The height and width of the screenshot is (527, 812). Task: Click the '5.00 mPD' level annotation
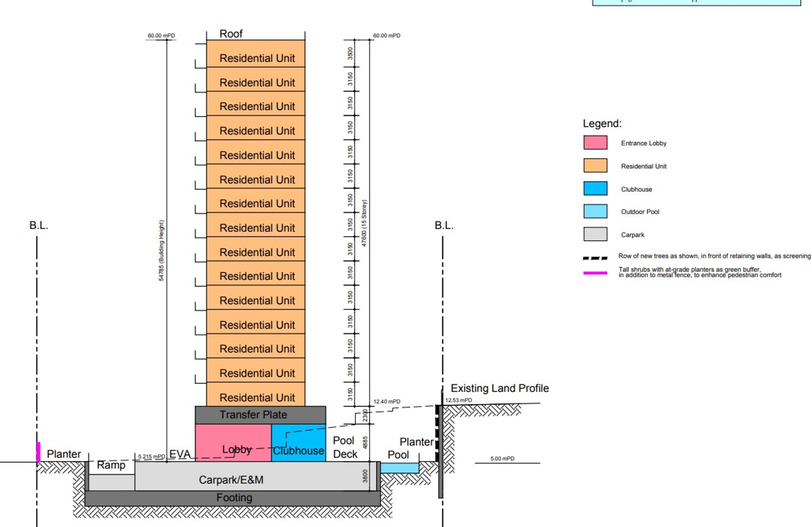(x=502, y=458)
